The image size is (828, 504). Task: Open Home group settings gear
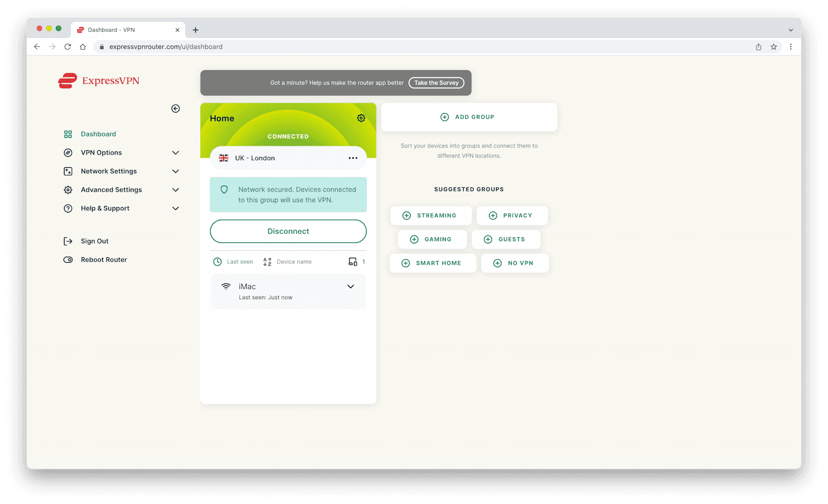tap(361, 118)
